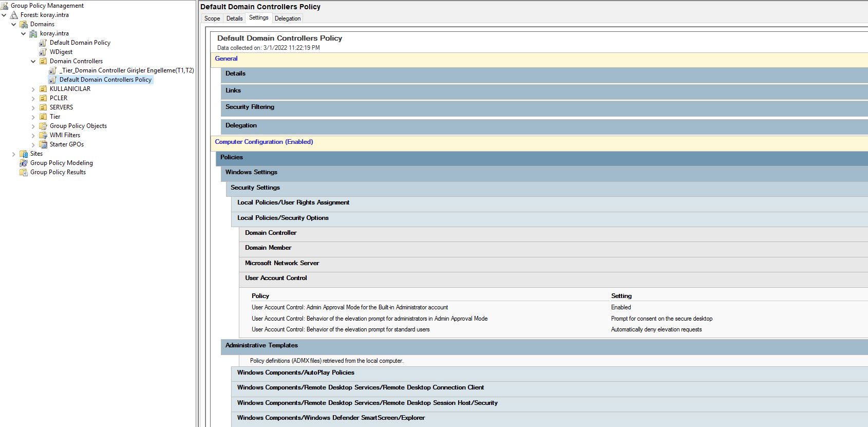This screenshot has width=868, height=427.
Task: Select _Tier_Domain Controller Girişler Engelleme policy
Action: tap(126, 70)
